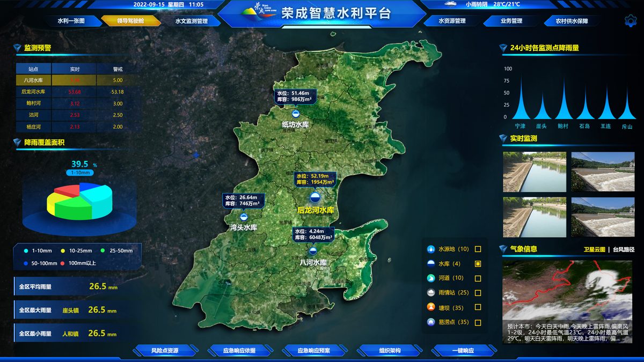The image size is (644, 362).
Task: Click the 水源地 legend icon
Action: 430,249
